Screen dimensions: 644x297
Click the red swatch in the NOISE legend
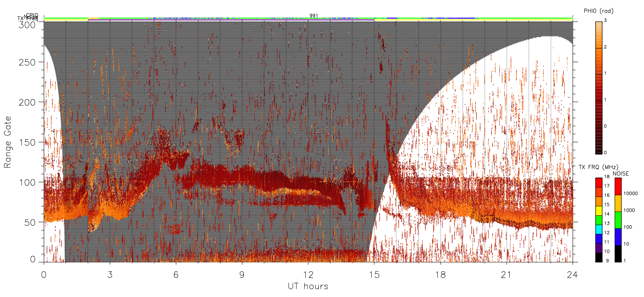tap(618, 186)
